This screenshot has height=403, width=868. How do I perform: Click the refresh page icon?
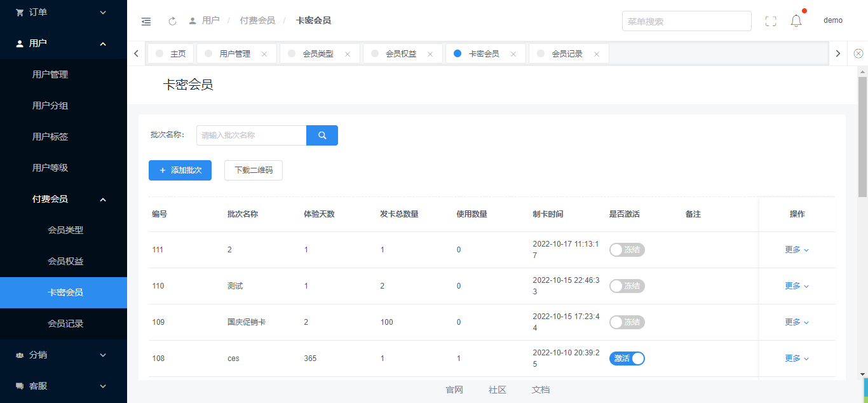coord(172,21)
